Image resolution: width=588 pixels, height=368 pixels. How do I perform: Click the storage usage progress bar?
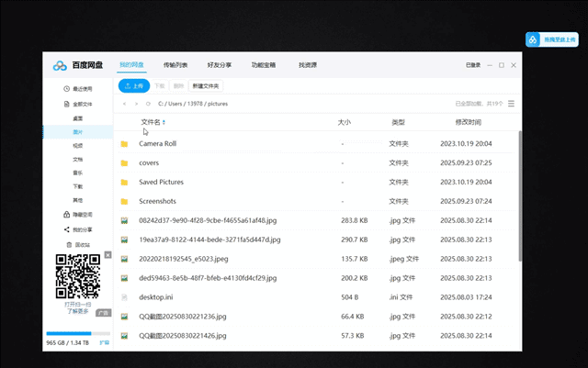[x=78, y=333]
